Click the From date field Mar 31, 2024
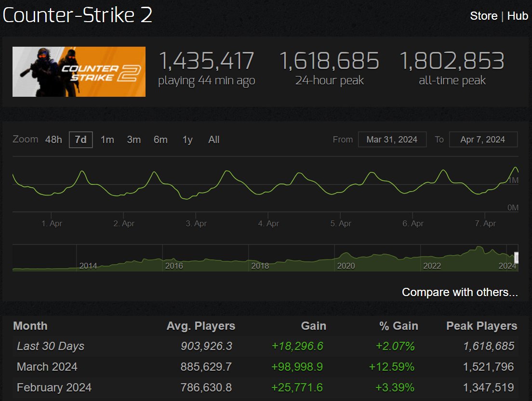532x401 pixels. [x=392, y=139]
